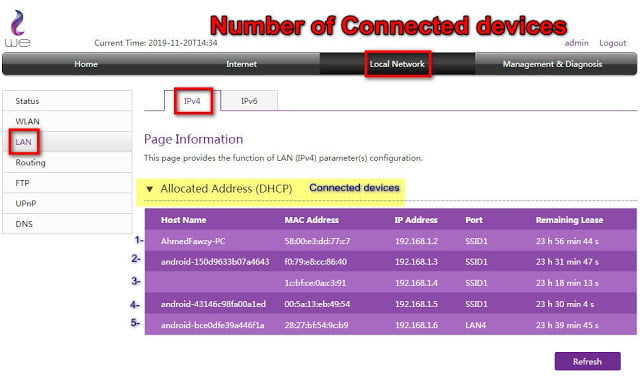Open Routing sidebar entry

pos(67,162)
